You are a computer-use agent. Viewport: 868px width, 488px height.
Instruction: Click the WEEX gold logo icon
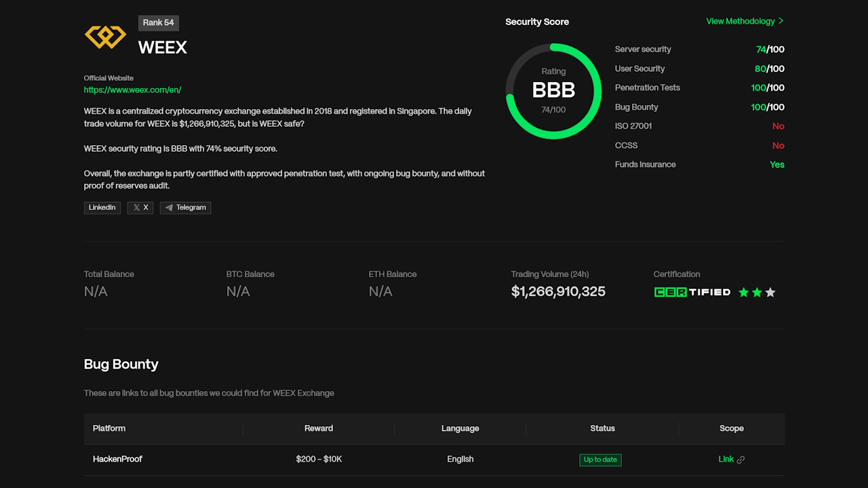(105, 37)
